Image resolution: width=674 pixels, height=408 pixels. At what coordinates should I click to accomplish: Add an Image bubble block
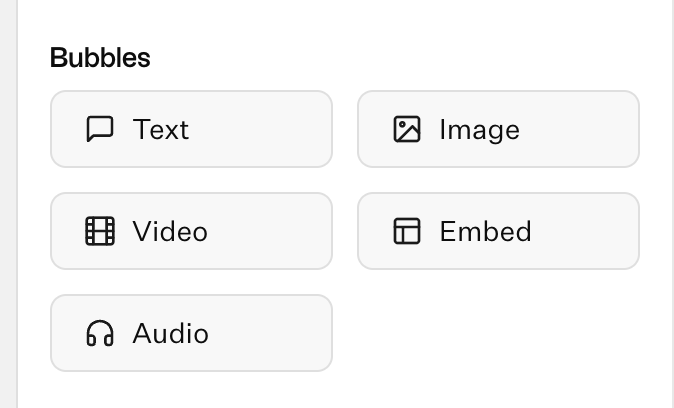click(498, 129)
